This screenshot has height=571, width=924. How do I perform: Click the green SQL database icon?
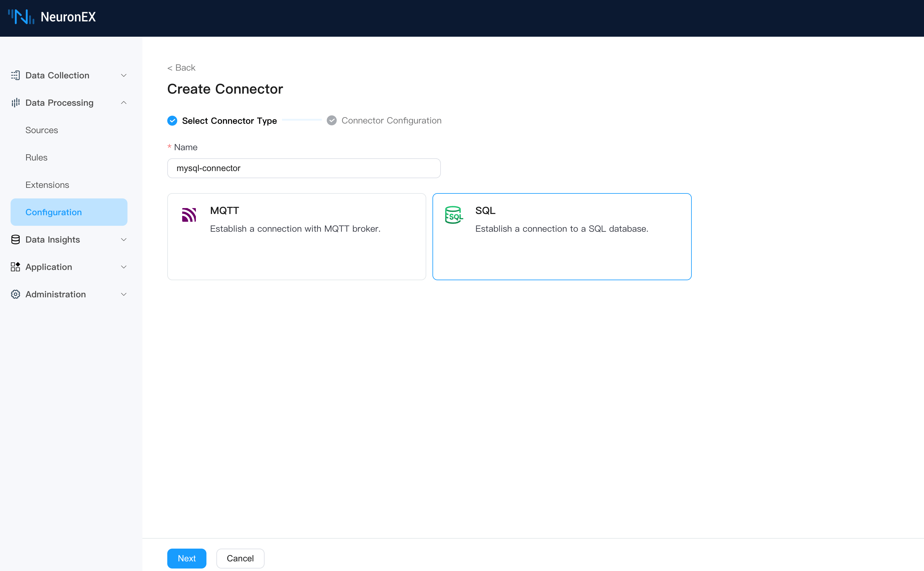pyautogui.click(x=454, y=215)
